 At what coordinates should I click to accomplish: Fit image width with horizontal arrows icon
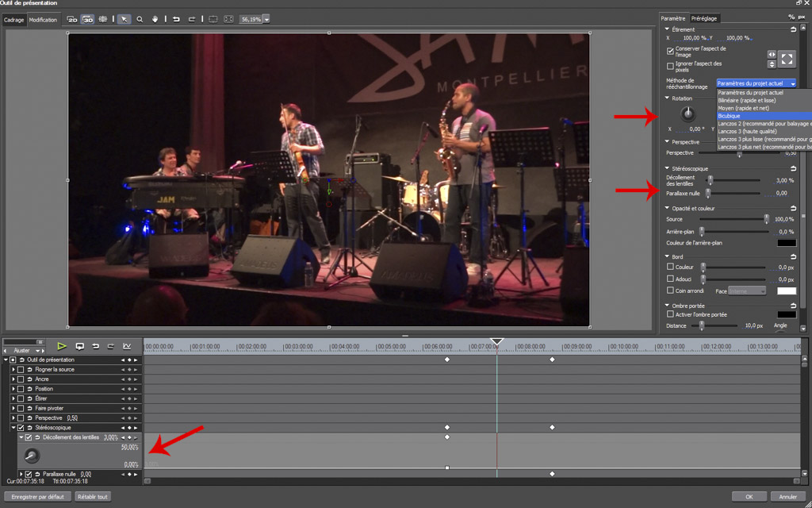point(772,55)
